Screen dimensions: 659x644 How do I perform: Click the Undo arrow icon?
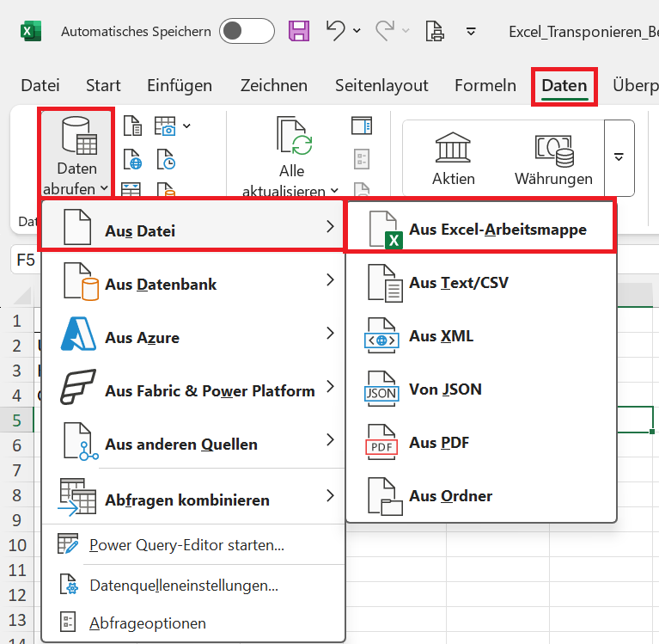(336, 31)
